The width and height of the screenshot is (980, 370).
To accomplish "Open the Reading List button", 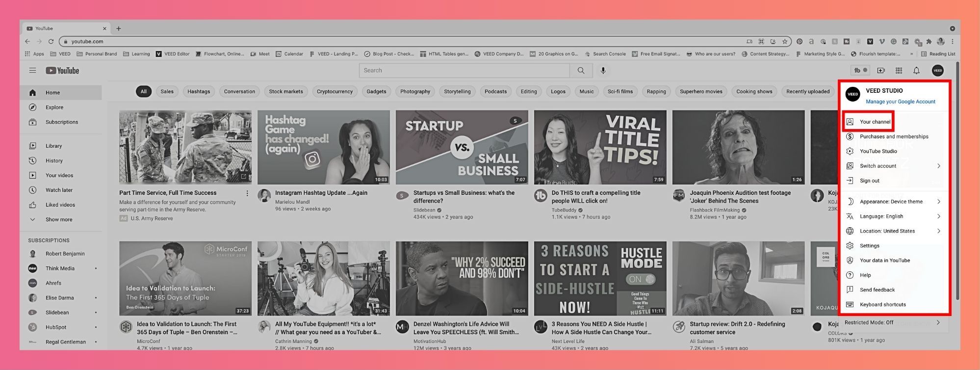I will 938,54.
